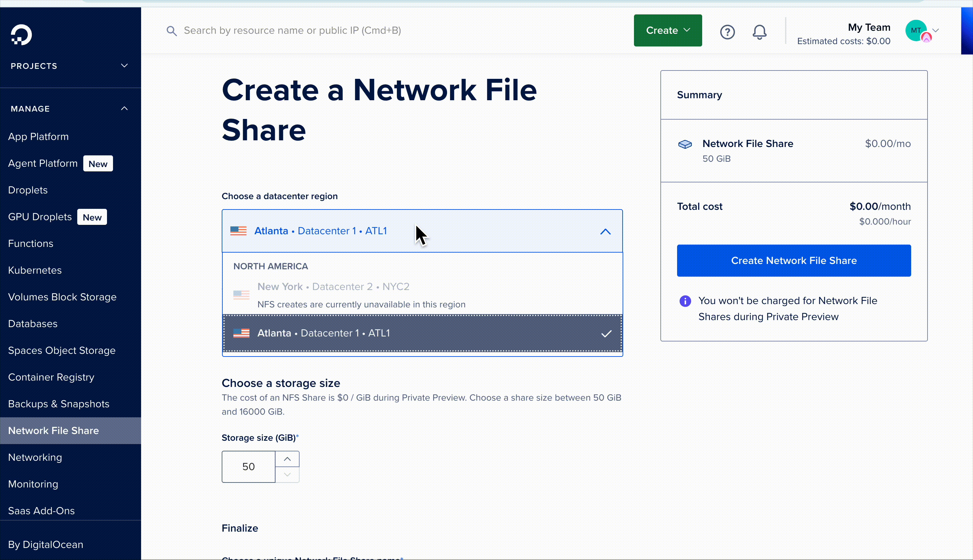Click the MT team avatar
973x560 pixels.
click(916, 30)
